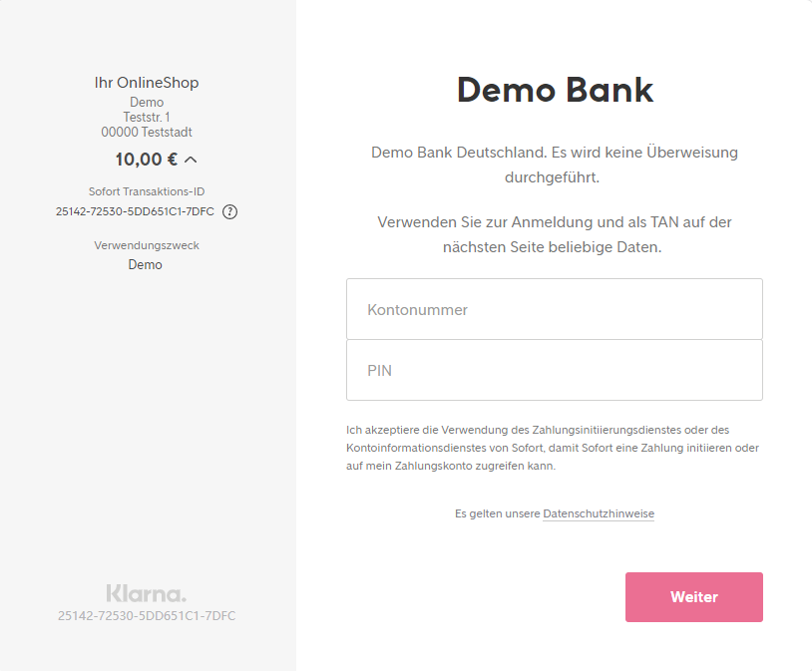
Task: Click the 'keine Überweisung durchgeführt' notice text
Action: [x=555, y=165]
